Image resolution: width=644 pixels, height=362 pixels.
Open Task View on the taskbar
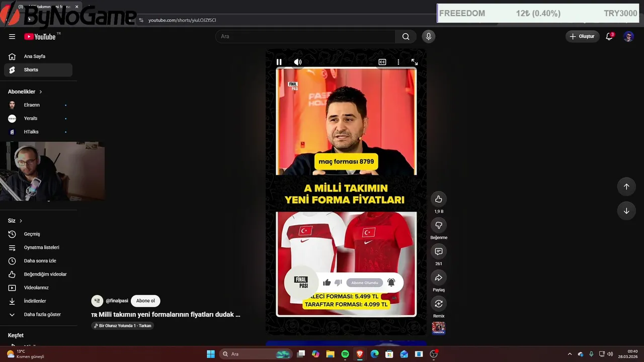pos(301,354)
